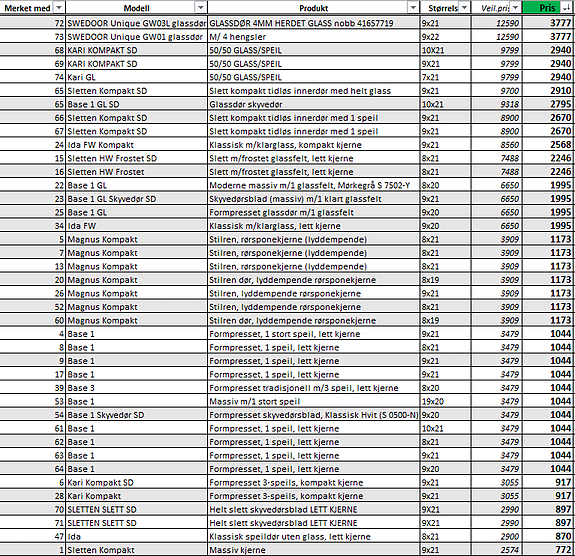Click the Base 3 model cell
The width and height of the screenshot is (575, 556).
click(136, 388)
